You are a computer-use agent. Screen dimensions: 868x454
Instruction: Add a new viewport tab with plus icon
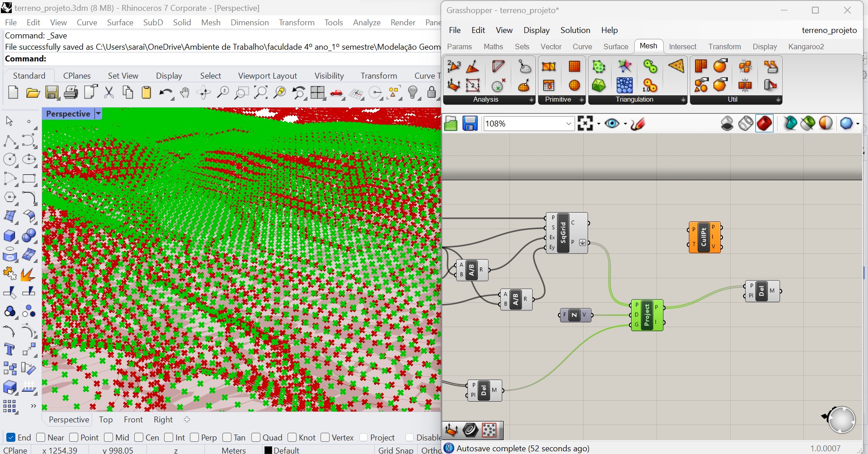pyautogui.click(x=187, y=420)
